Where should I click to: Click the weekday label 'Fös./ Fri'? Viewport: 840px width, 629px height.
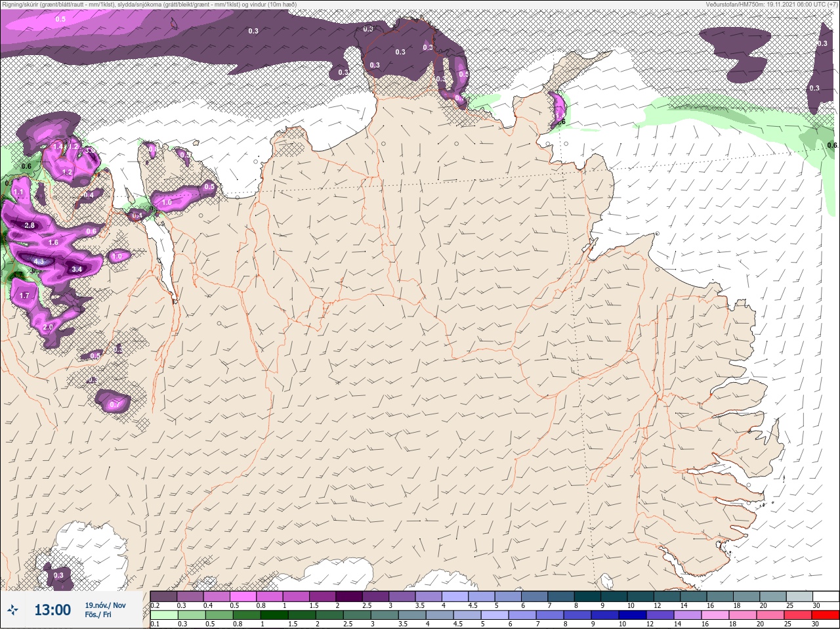tap(98, 615)
